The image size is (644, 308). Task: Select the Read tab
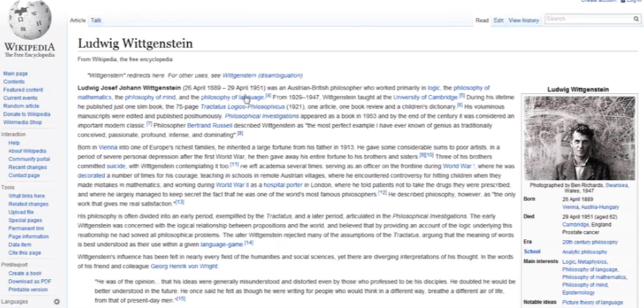click(x=482, y=21)
